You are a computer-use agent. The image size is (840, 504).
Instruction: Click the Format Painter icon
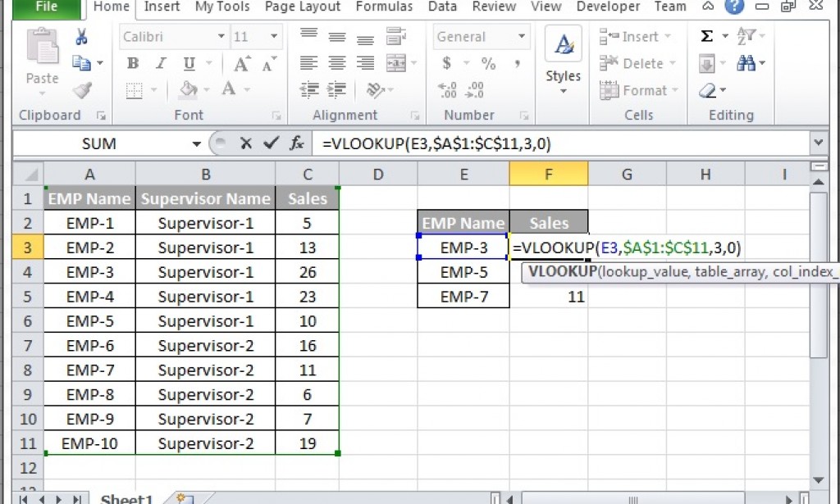click(x=83, y=90)
